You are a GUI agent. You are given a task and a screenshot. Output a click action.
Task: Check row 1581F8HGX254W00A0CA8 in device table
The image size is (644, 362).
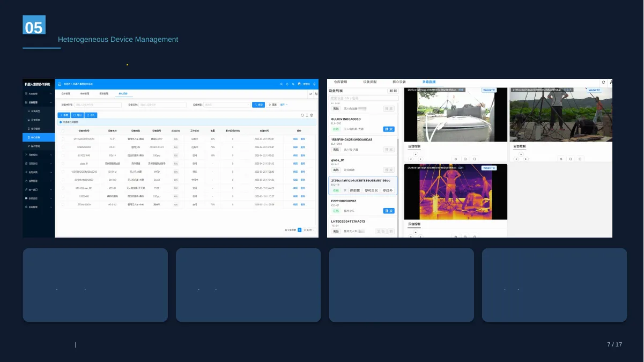[63, 172]
